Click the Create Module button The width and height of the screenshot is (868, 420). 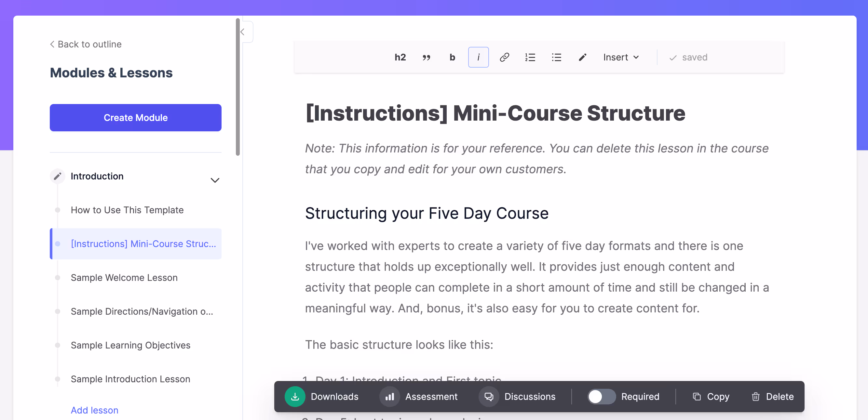[135, 118]
